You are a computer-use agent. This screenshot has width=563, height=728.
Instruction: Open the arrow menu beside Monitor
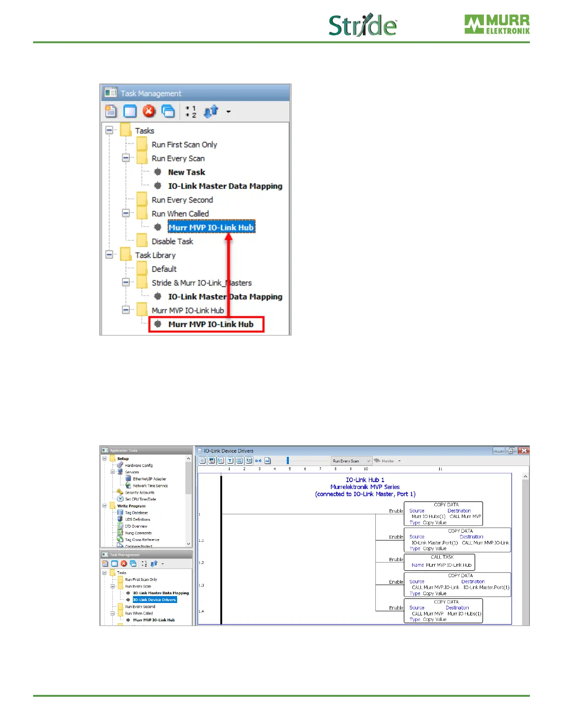pyautogui.click(x=399, y=461)
